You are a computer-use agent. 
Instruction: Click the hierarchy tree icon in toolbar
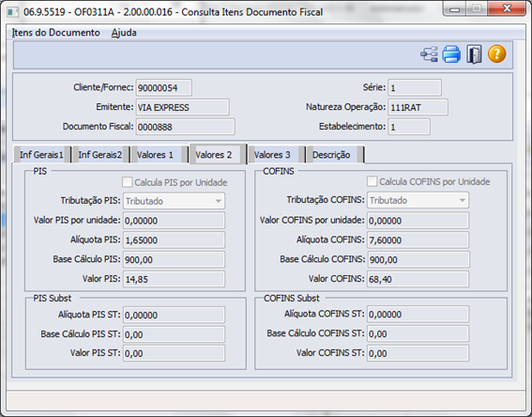(429, 54)
